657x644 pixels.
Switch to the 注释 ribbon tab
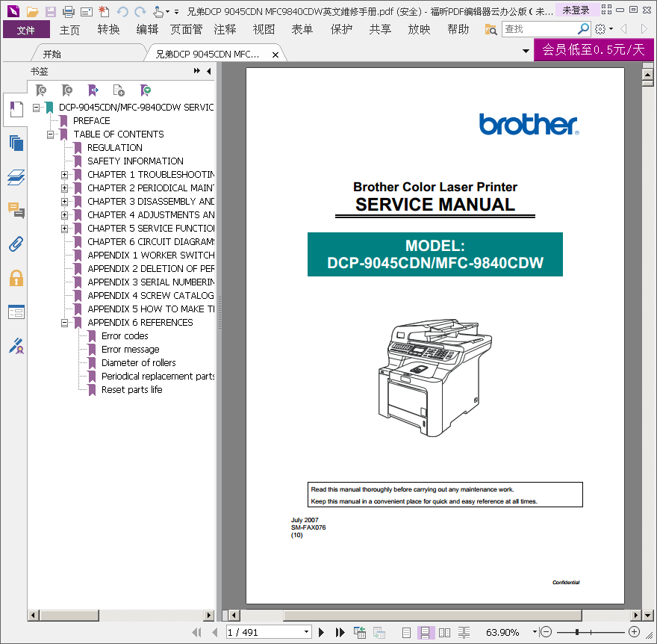coord(225,30)
